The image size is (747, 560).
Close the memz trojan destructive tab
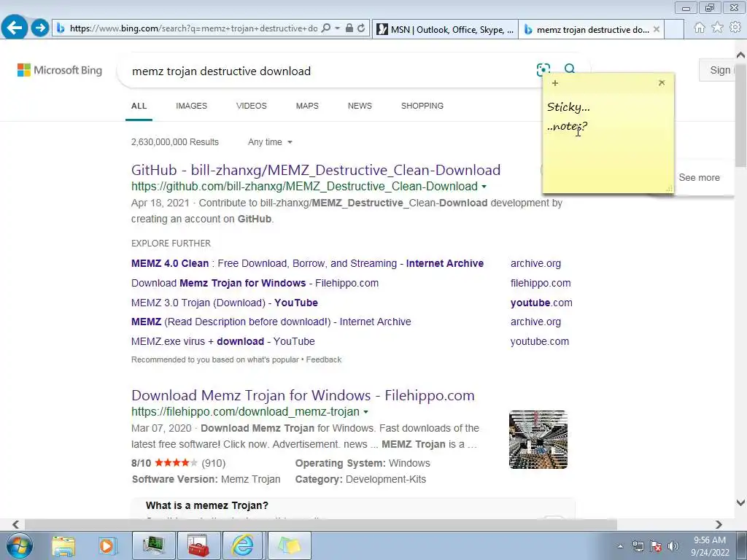point(657,29)
